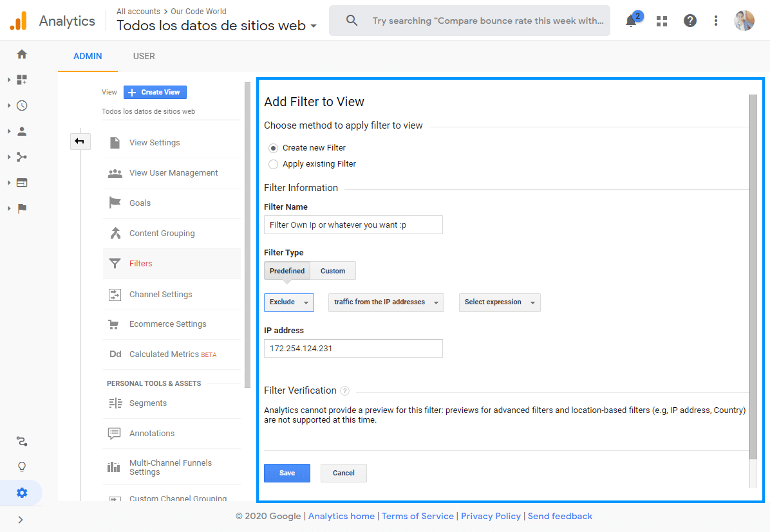Open the Home icon in left sidebar

coord(22,54)
